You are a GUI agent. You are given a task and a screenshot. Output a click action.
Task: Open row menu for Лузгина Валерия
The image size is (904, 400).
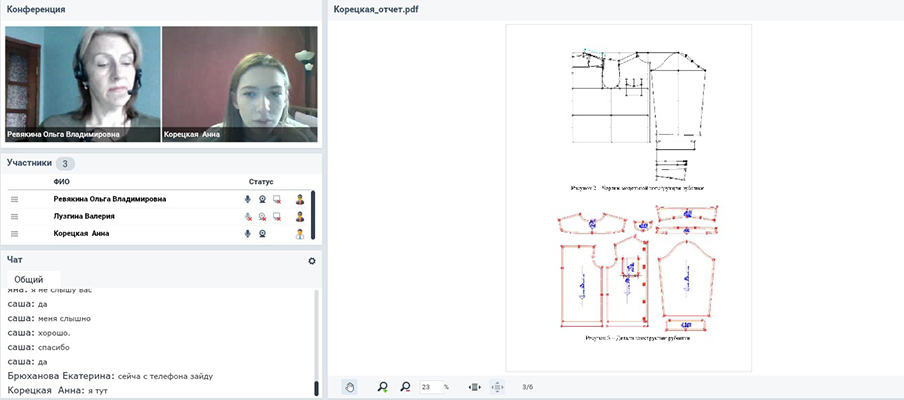(15, 216)
